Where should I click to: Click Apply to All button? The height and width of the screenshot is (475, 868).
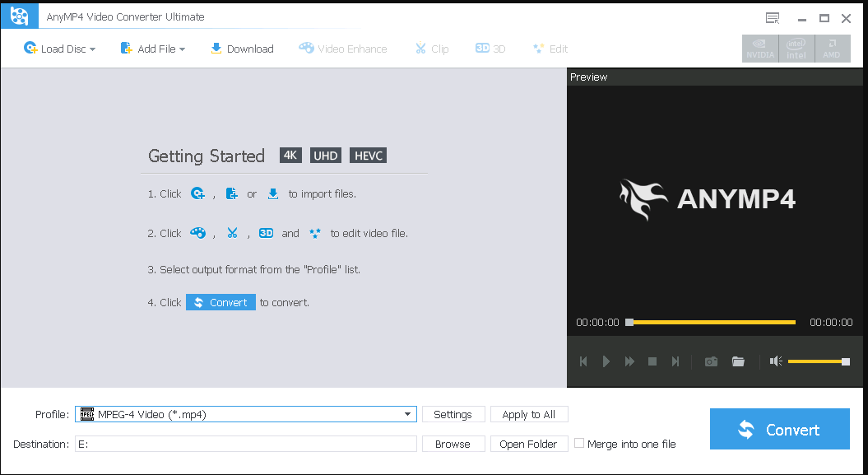tap(529, 414)
